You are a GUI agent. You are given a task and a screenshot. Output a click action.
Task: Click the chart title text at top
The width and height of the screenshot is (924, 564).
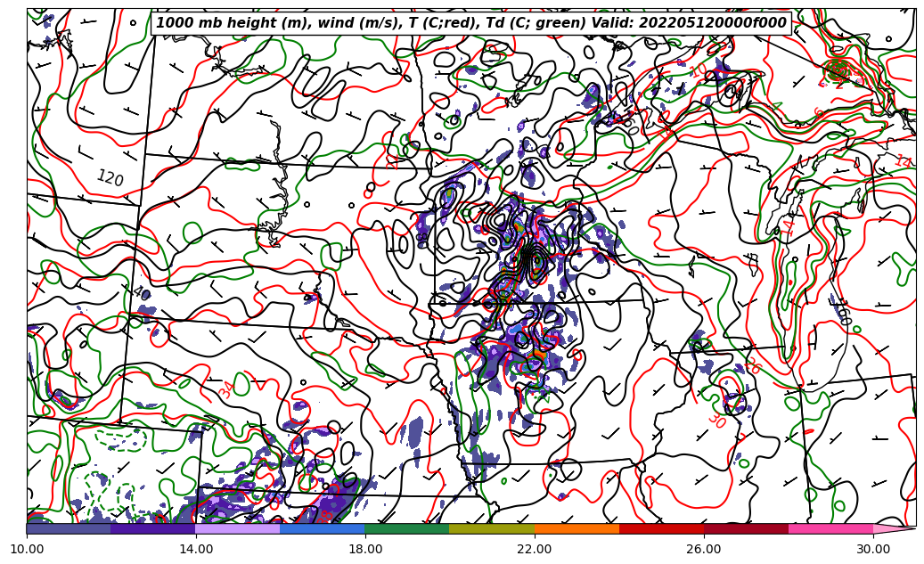(x=471, y=23)
